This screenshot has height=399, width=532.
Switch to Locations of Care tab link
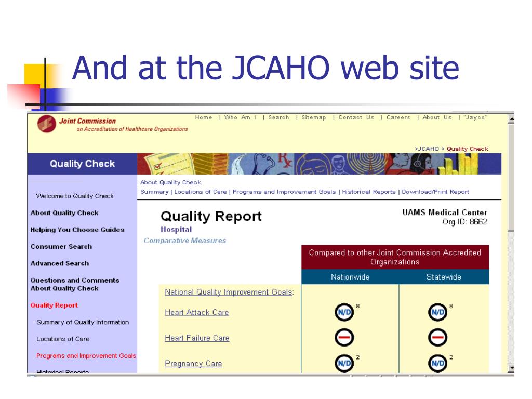pos(200,192)
